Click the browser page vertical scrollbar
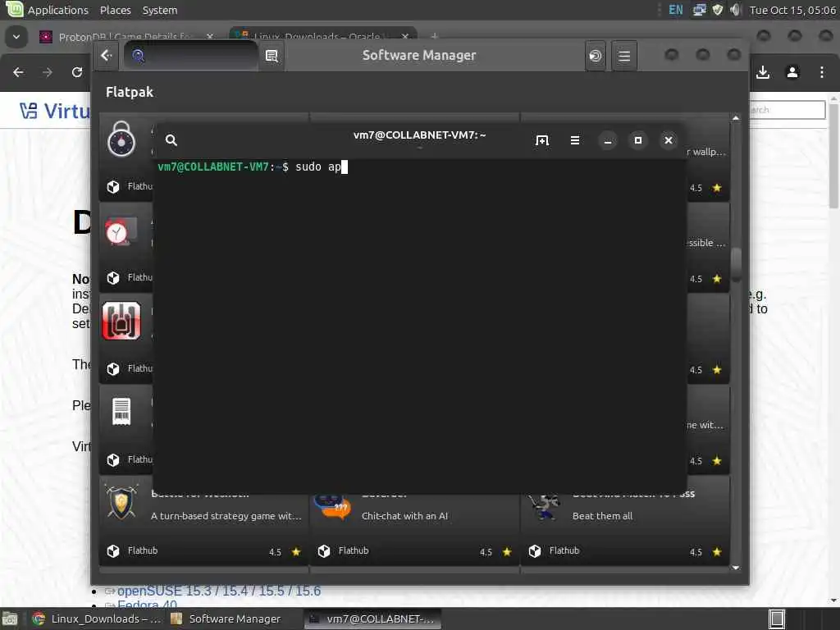840x630 pixels. click(833, 156)
